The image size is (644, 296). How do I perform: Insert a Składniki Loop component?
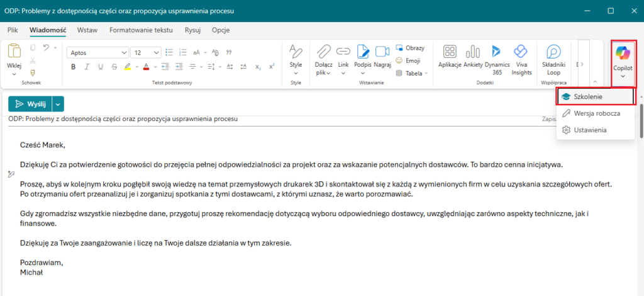coord(553,53)
